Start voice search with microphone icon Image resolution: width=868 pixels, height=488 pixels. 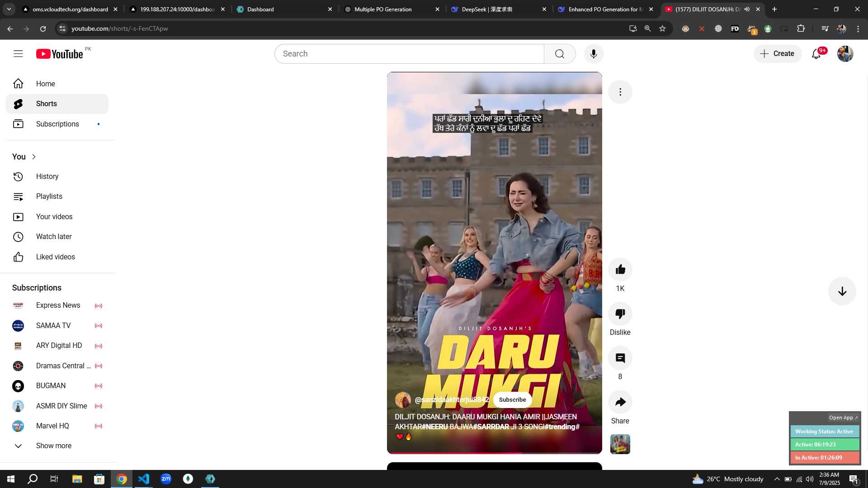pyautogui.click(x=594, y=54)
